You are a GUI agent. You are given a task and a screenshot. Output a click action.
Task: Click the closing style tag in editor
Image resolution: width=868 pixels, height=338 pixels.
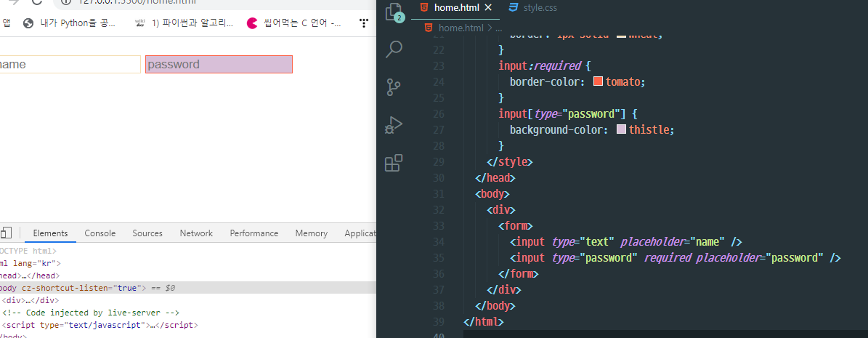[x=509, y=162]
